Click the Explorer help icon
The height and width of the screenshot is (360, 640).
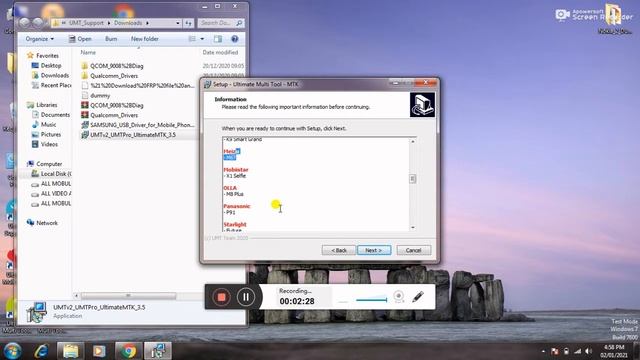point(235,39)
